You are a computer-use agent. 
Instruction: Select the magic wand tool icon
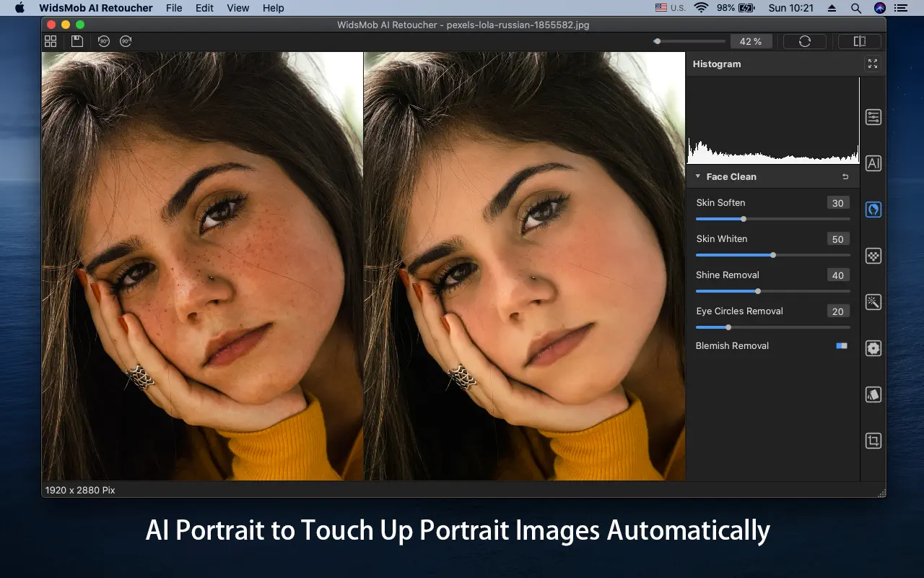(x=873, y=302)
